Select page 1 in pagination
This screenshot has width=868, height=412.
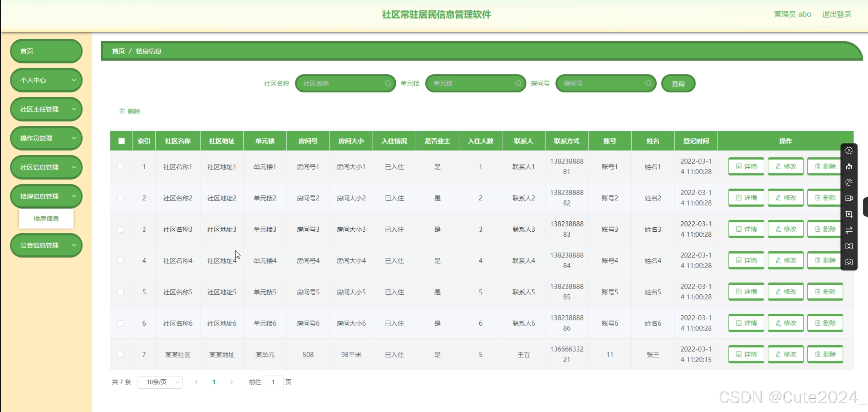214,382
